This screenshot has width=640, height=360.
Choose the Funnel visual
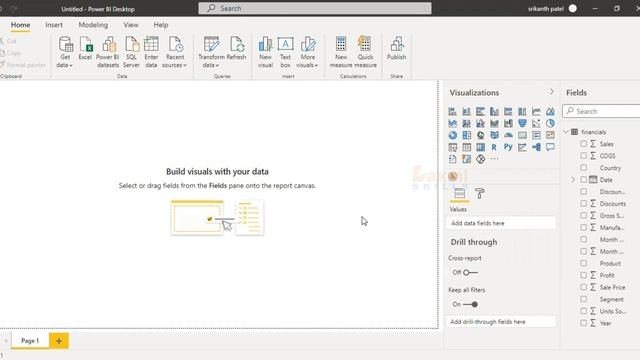522,123
